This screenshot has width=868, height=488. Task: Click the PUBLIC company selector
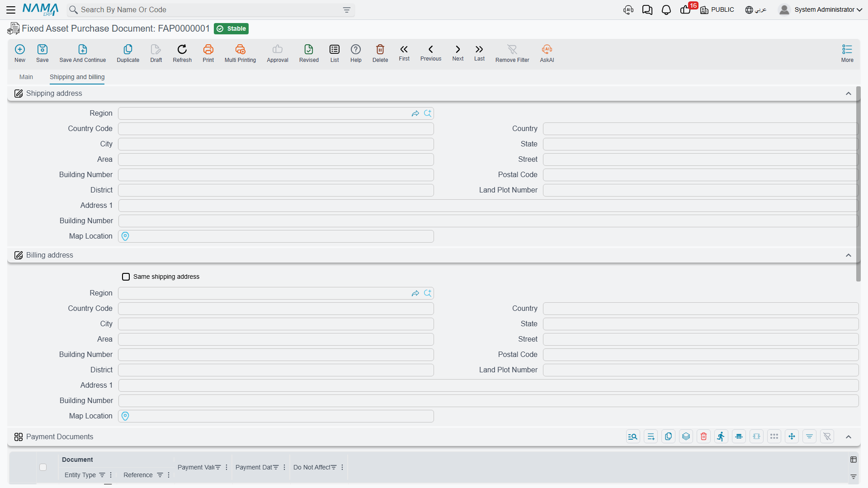[x=717, y=10]
